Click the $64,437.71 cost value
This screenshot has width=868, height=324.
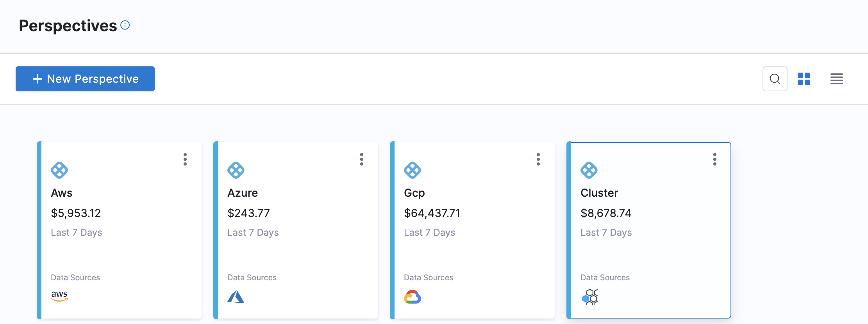click(x=432, y=213)
